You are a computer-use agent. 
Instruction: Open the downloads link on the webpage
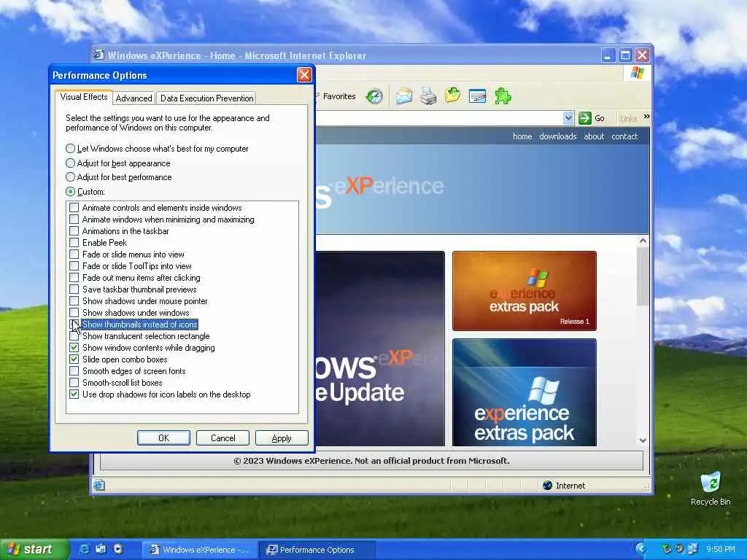(558, 136)
